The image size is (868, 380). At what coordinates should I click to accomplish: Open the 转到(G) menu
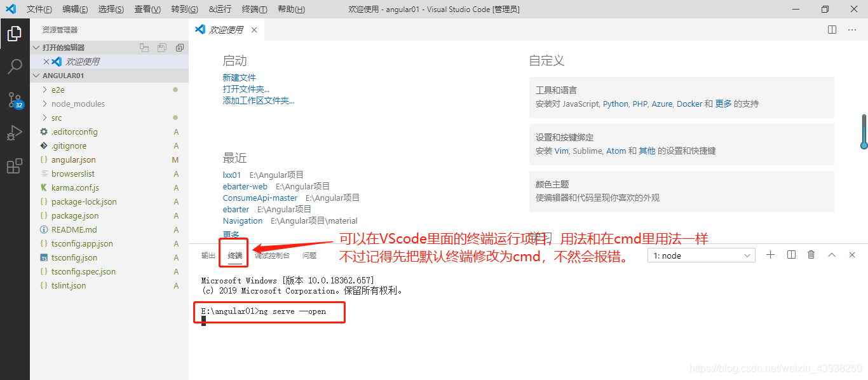(185, 10)
